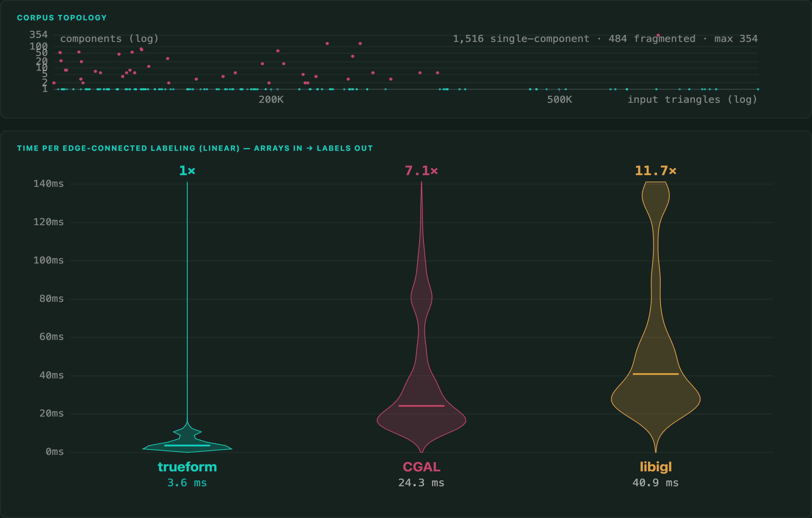This screenshot has width=812, height=518.
Task: Click the 'input triangles (log)' axis label
Action: 692,99
